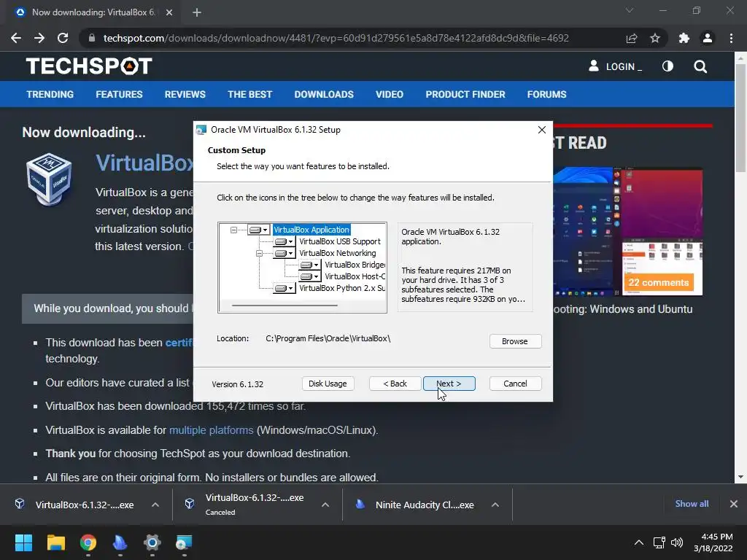Open the PRODUCT FINDER menu
This screenshot has width=747, height=560.
465,94
